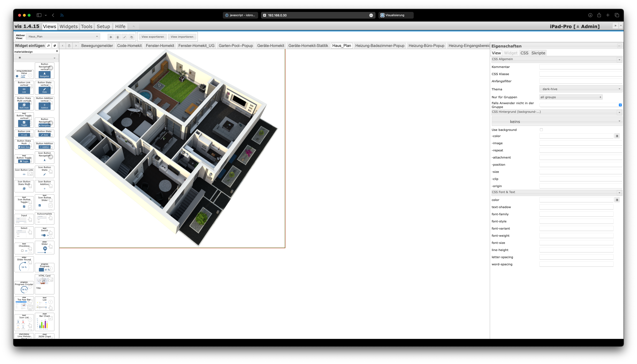The image size is (637, 364).
Task: Clear the materialdesign filter with X
Action: coord(57,51)
